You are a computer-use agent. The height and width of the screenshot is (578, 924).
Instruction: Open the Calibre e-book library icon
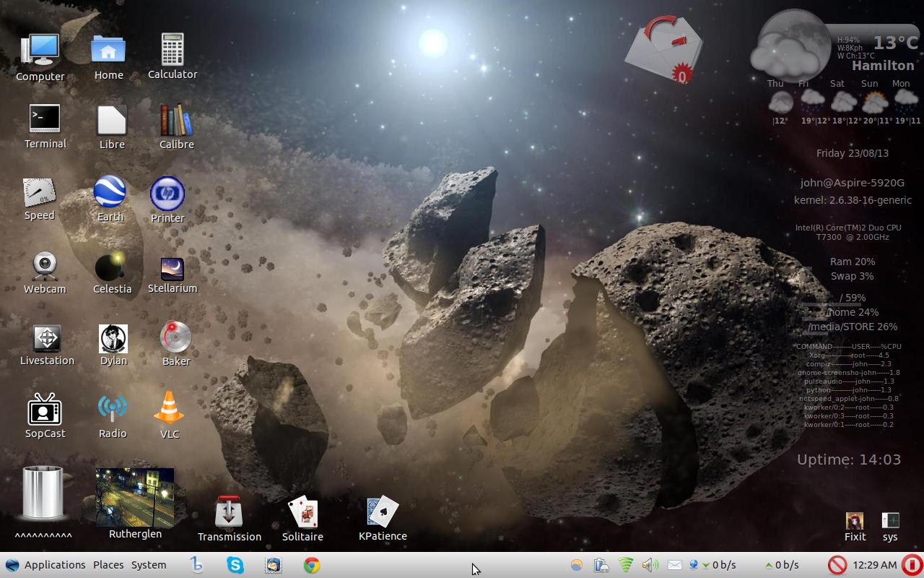176,120
